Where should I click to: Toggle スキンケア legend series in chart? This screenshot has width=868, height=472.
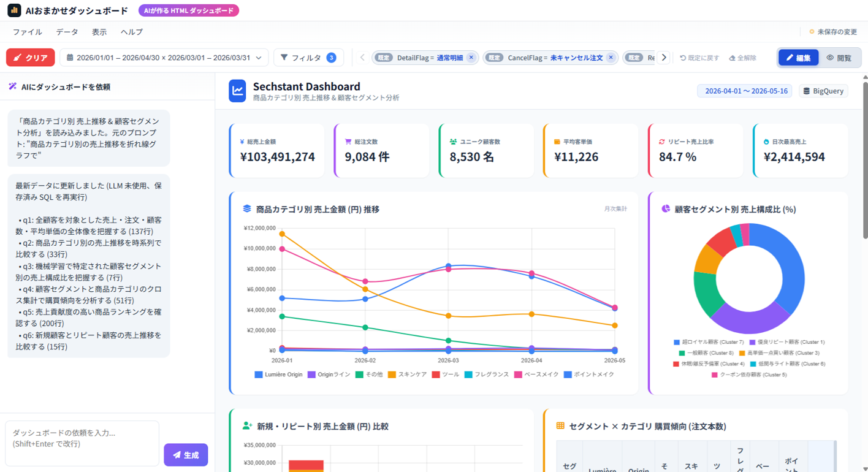[408, 375]
